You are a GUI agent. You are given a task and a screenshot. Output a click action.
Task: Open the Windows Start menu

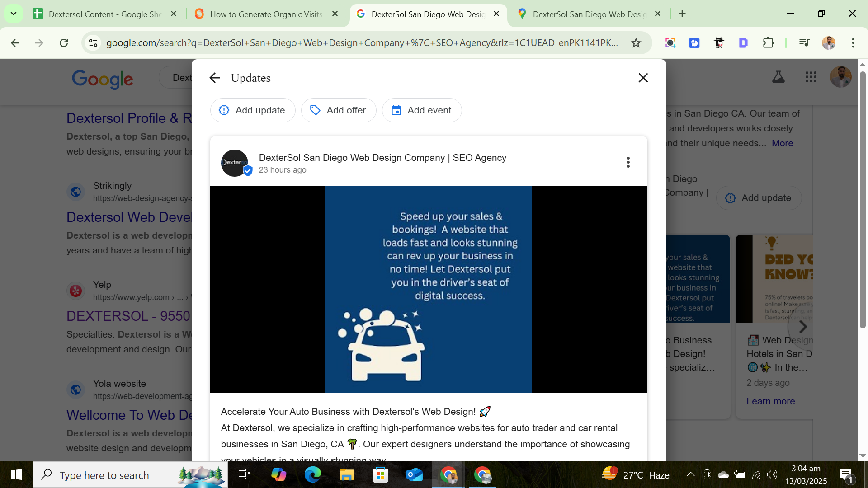16,475
